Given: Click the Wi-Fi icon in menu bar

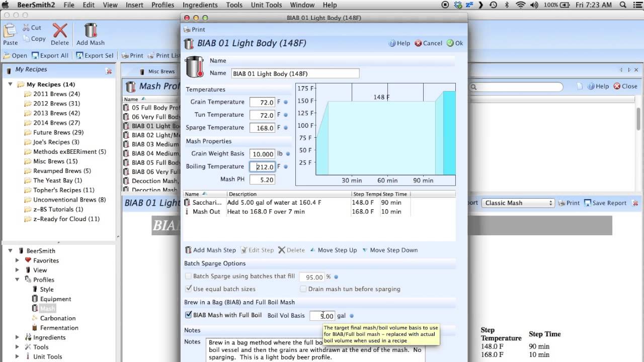Looking at the screenshot, I should 520,5.
